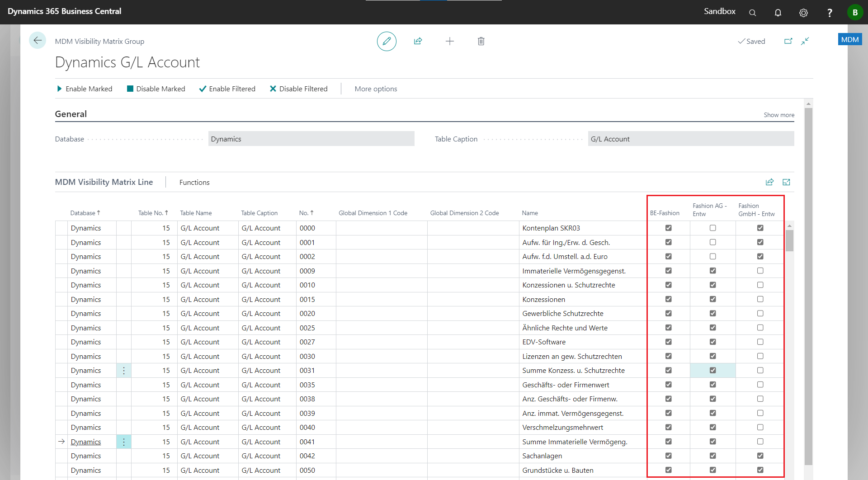Open MDM Visibility Matrix Line menu
Viewport: 868px width, 480px height.
coord(104,182)
